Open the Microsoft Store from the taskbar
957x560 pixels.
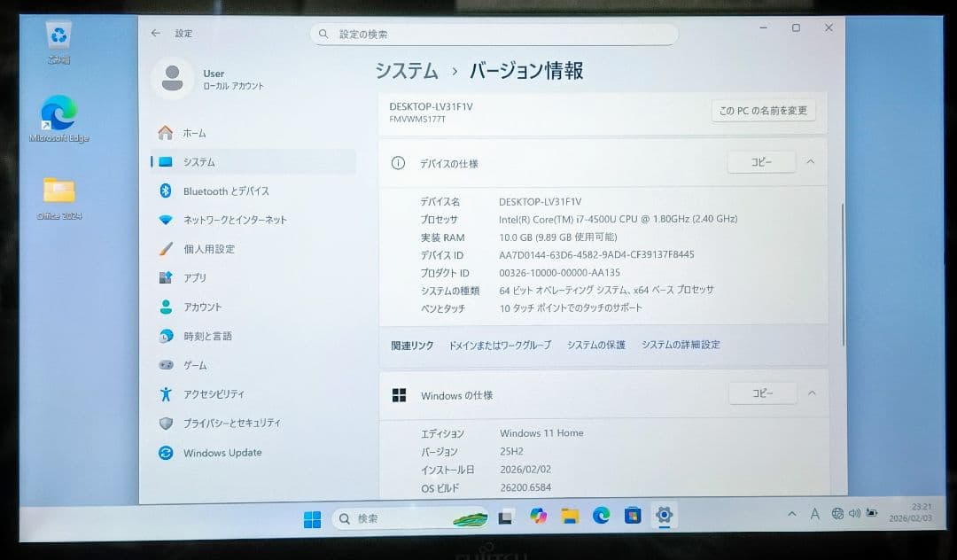pyautogui.click(x=634, y=515)
